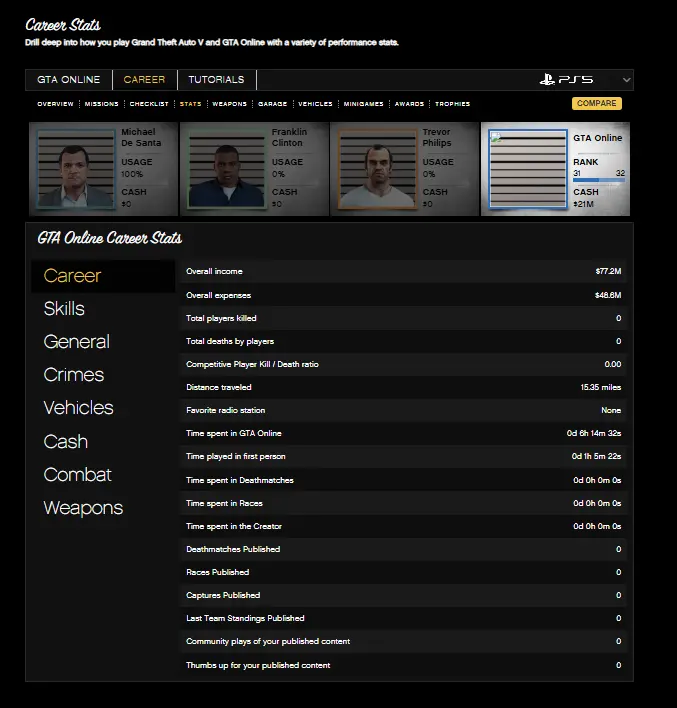Open the Tutorials tab
Image resolution: width=677 pixels, height=708 pixels.
pyautogui.click(x=216, y=80)
